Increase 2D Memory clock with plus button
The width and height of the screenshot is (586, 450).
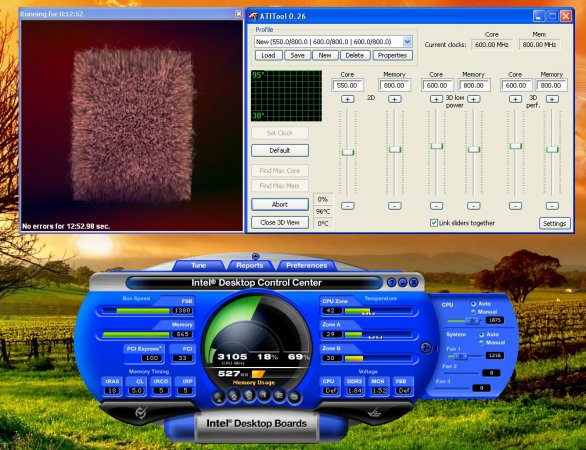click(395, 99)
